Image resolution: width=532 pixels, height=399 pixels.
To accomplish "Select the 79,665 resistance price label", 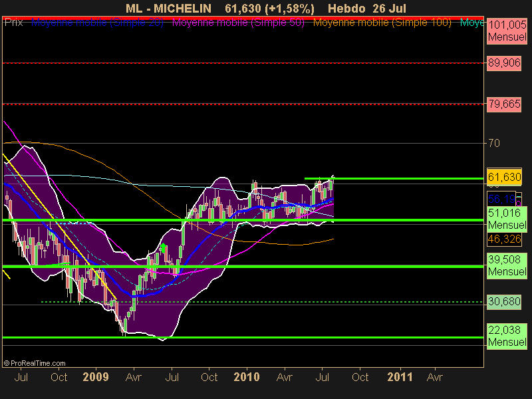I will [504, 104].
